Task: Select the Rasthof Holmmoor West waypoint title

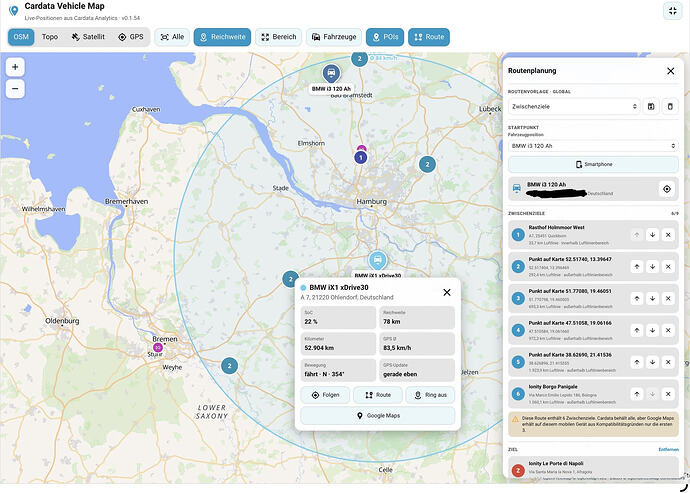Action: pyautogui.click(x=556, y=228)
